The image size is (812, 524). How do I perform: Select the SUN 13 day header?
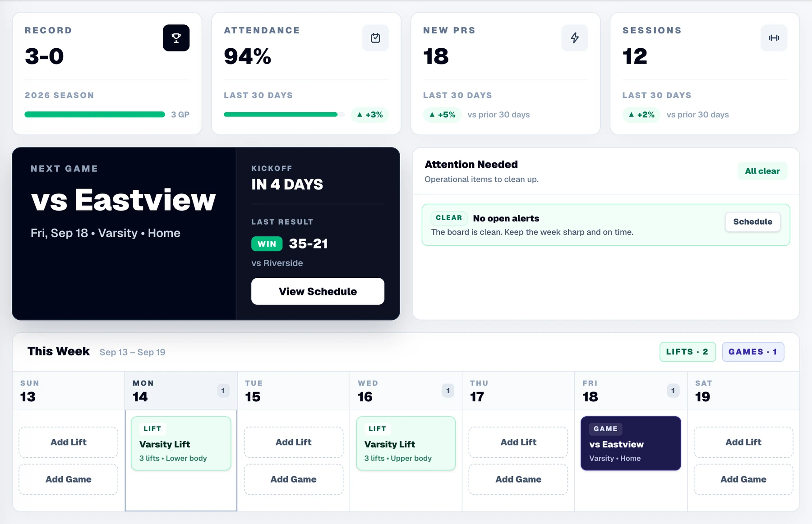69,391
